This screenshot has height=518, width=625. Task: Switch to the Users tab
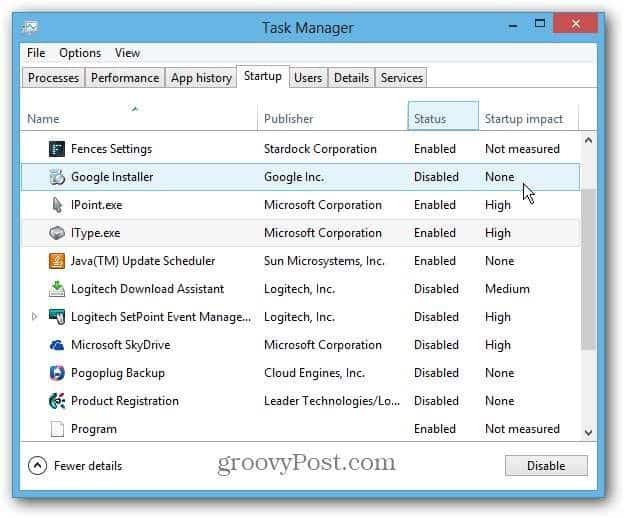click(308, 78)
